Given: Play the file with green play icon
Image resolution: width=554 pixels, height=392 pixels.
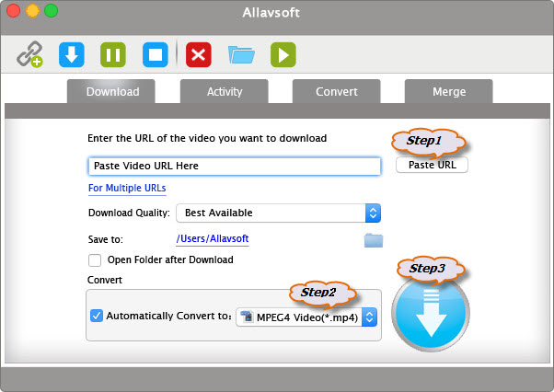Looking at the screenshot, I should click(x=283, y=54).
